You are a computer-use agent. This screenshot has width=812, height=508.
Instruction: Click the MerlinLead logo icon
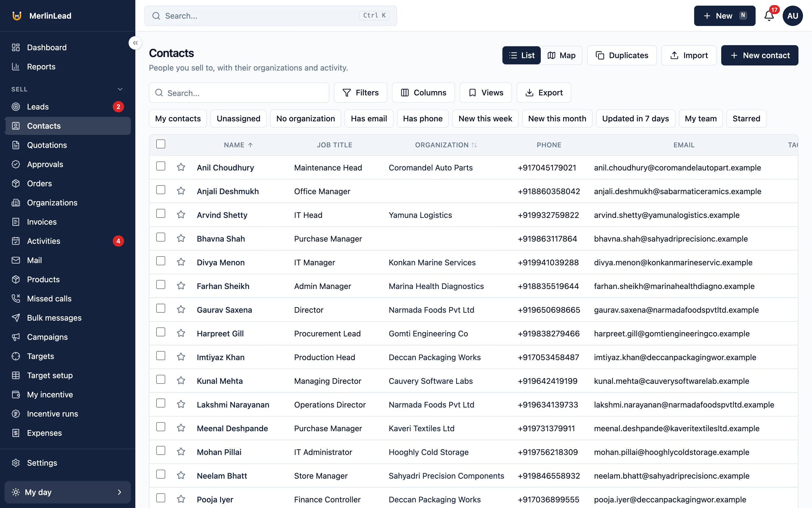[x=17, y=16]
